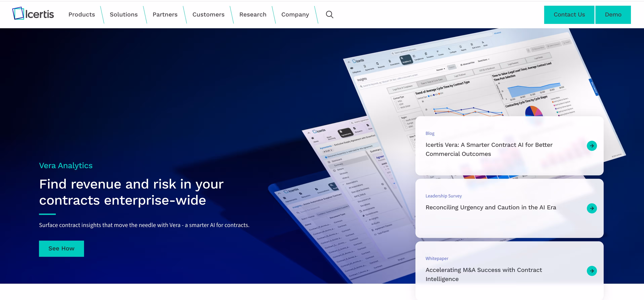Open the Company menu
Image resolution: width=644 pixels, height=300 pixels.
tap(295, 14)
